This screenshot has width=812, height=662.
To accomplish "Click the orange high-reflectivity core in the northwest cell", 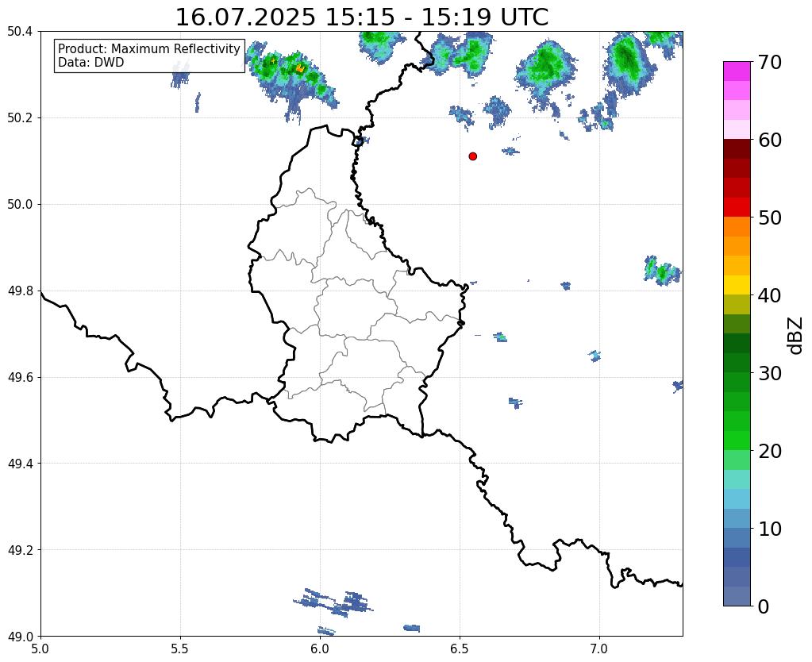I will click(x=300, y=67).
